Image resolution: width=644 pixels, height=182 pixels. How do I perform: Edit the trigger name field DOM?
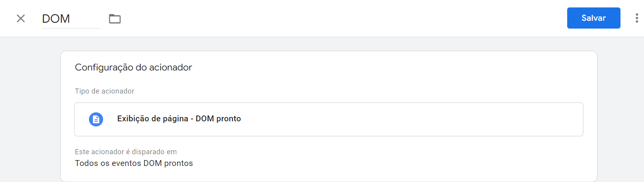click(x=71, y=19)
